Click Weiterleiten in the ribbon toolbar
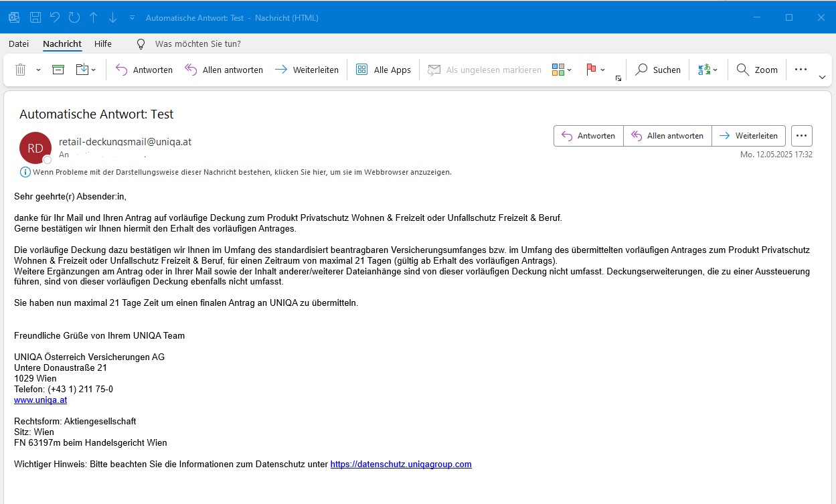Screen dimensions: 836x504 pos(307,70)
